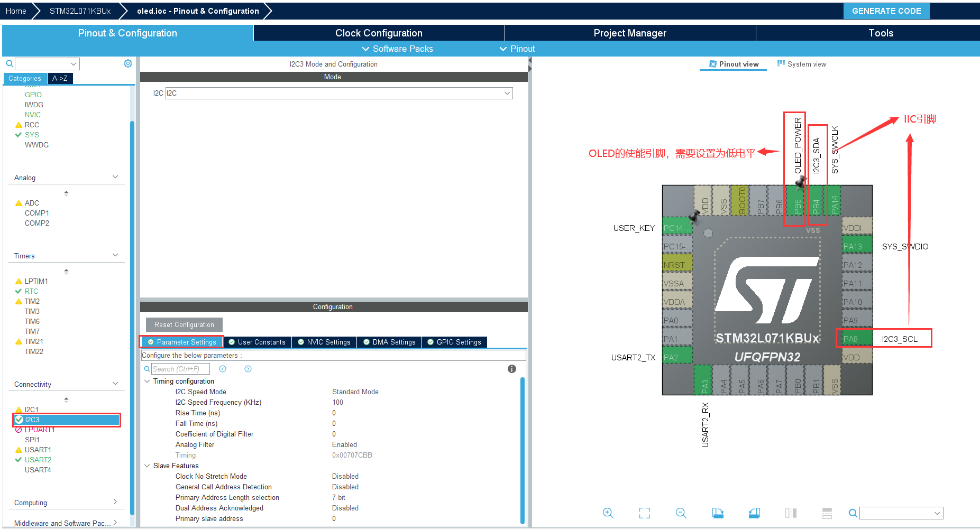Click the zoom out magnifier icon
This screenshot has height=530, width=980.
[681, 513]
